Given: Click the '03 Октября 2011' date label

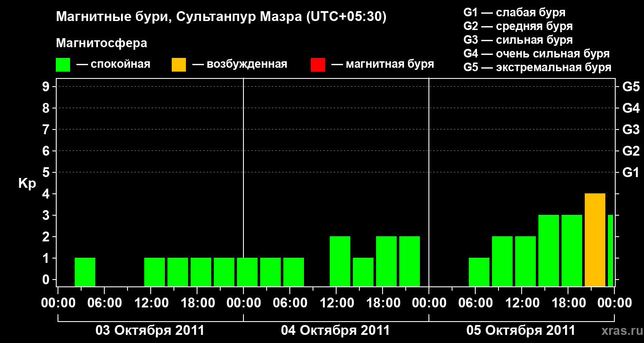Looking at the screenshot, I should click(x=150, y=330).
